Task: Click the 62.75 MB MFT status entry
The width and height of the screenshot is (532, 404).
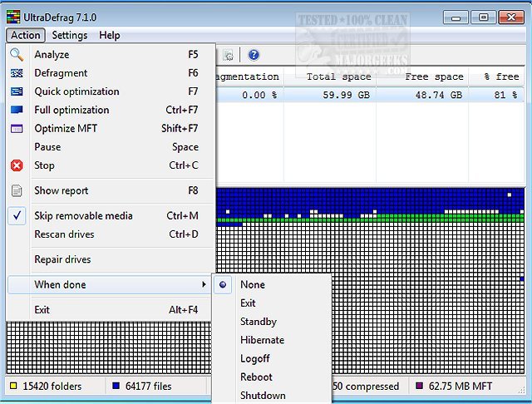Action: 460,386
